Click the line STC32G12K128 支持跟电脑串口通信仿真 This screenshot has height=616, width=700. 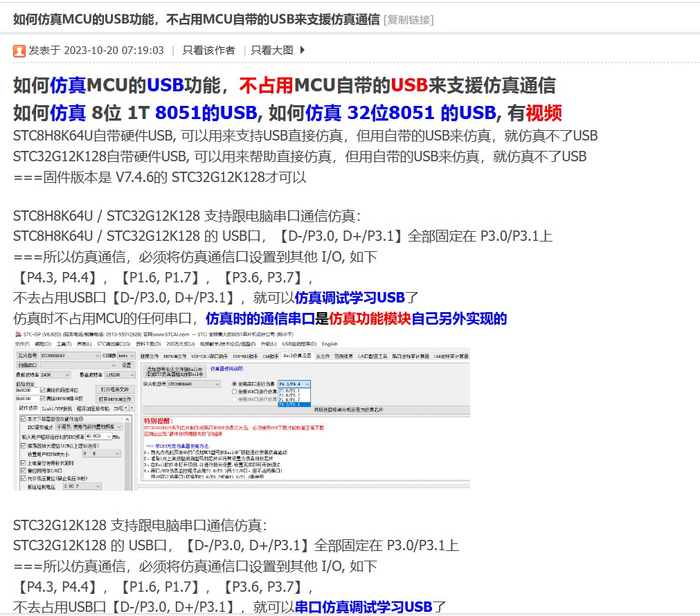click(x=140, y=525)
